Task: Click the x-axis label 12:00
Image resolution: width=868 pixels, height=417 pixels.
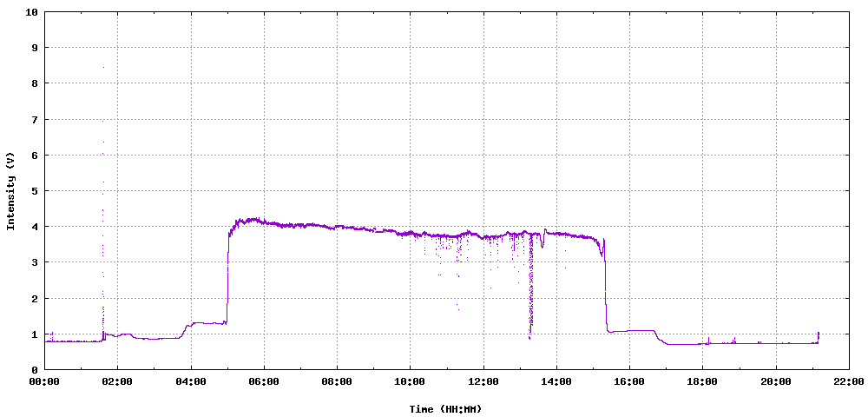Action: tap(483, 381)
